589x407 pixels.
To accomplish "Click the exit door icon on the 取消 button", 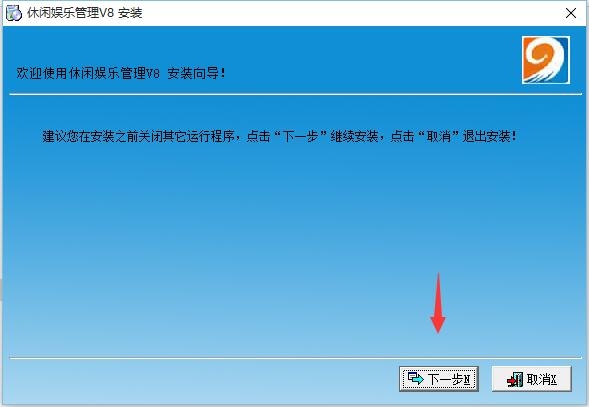I will pyautogui.click(x=515, y=380).
